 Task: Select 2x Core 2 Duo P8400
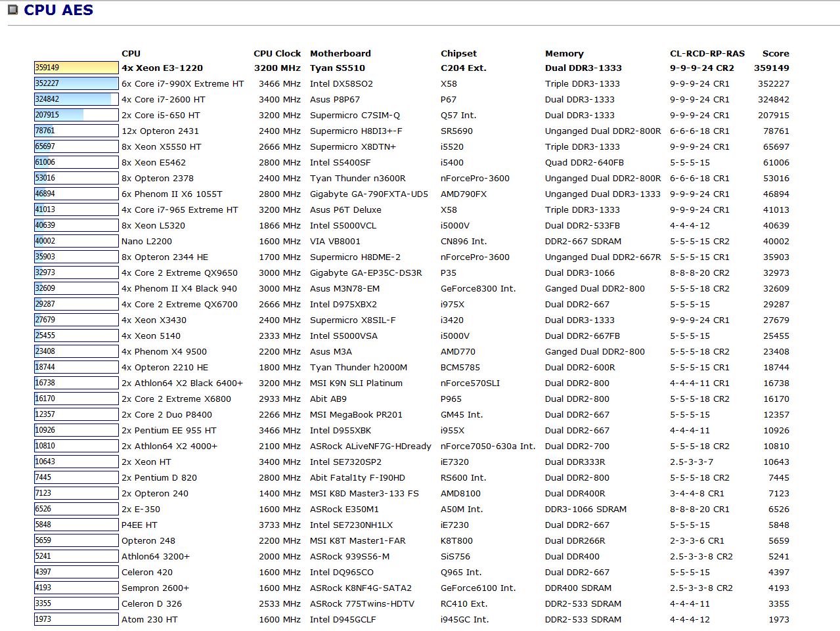click(167, 414)
